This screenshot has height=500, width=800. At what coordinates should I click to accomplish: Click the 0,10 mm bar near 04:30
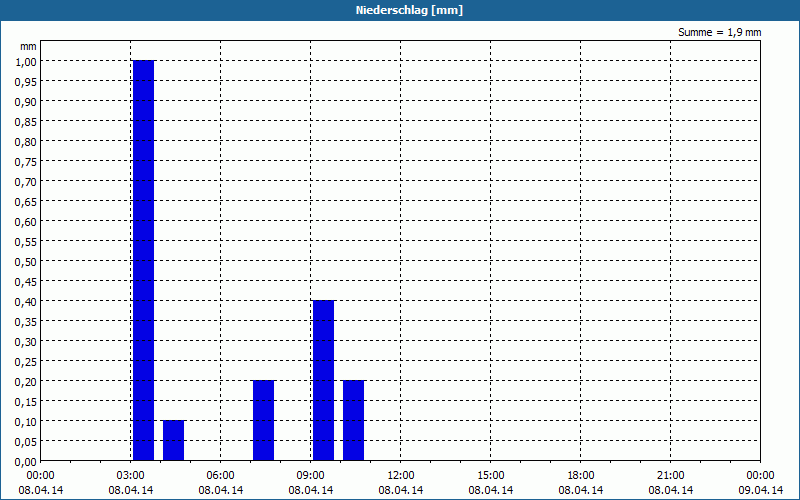click(173, 441)
